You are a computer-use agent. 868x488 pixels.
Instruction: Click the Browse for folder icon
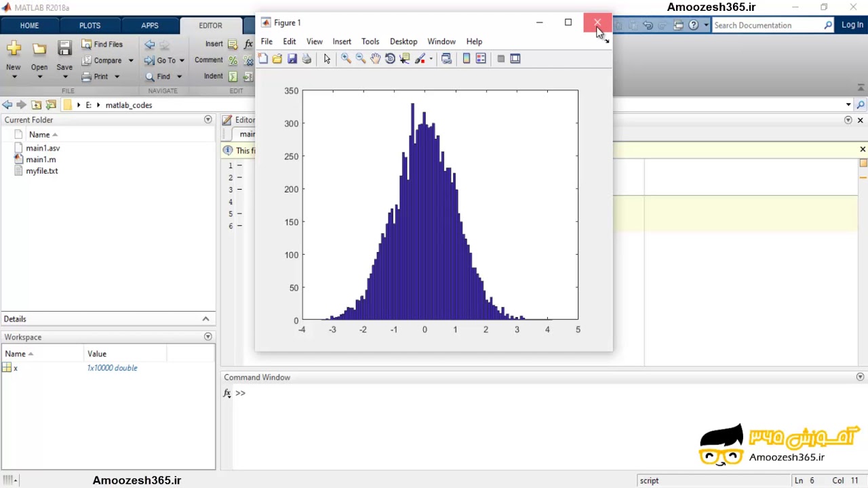point(51,105)
